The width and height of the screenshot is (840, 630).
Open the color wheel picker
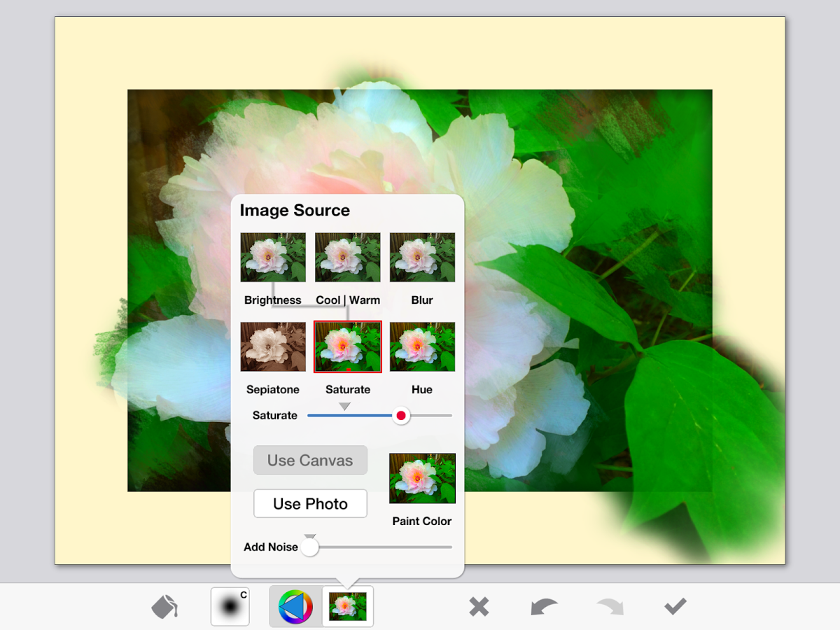295,605
